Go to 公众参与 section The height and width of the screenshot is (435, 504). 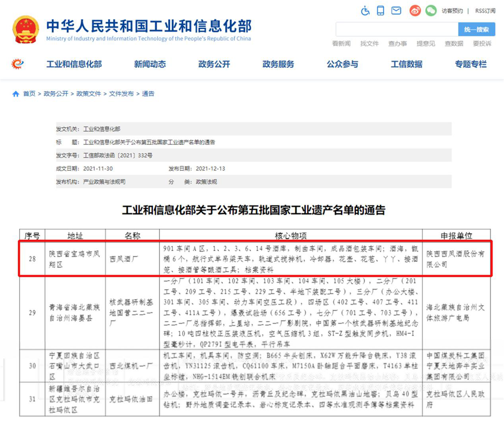click(342, 64)
